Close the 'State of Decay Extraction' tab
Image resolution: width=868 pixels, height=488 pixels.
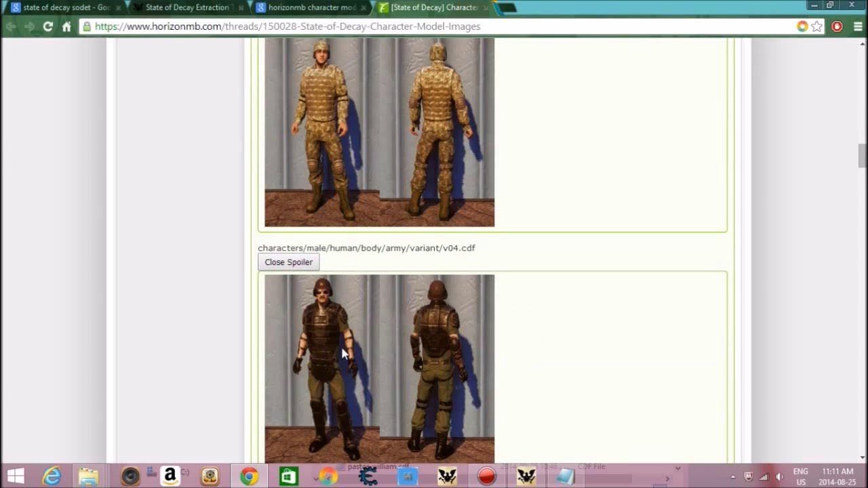point(240,7)
